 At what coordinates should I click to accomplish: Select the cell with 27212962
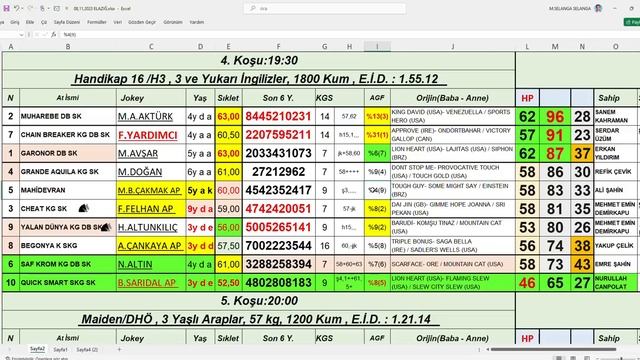pyautogui.click(x=278, y=172)
